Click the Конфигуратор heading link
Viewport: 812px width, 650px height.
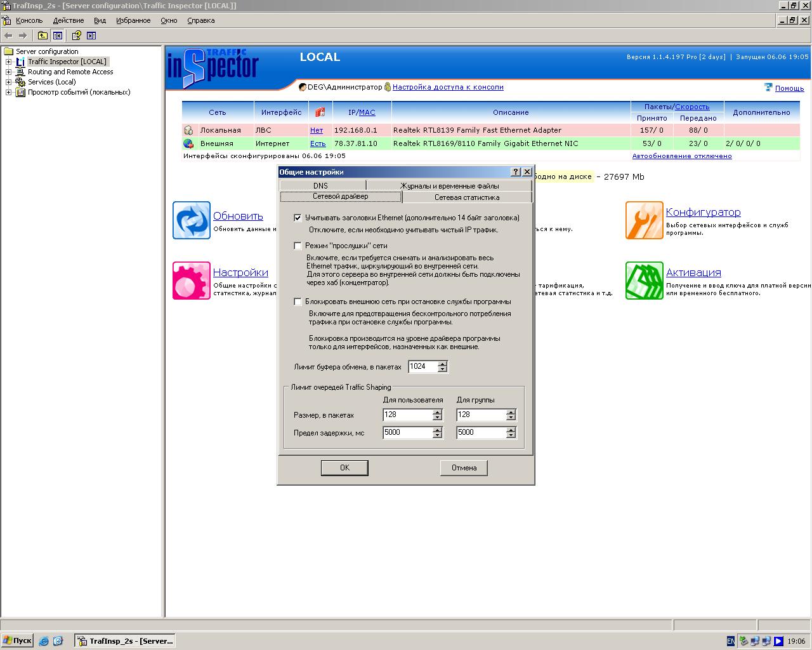pos(703,212)
